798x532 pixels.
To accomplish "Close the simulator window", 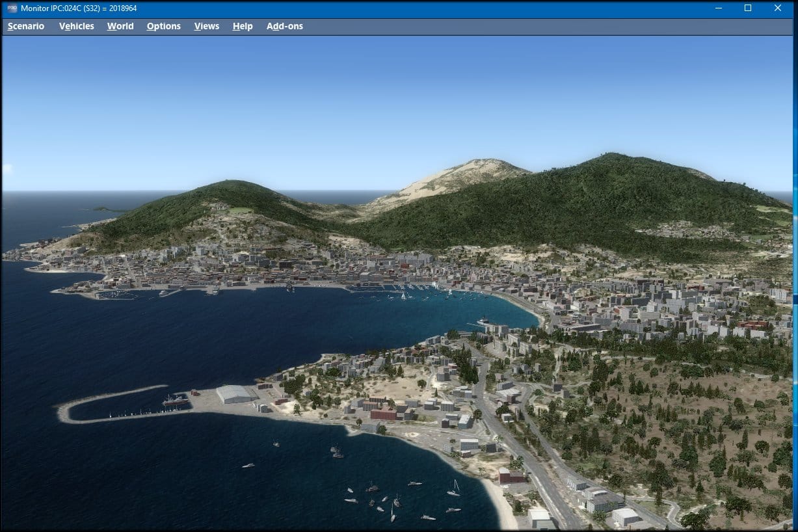I will (778, 8).
